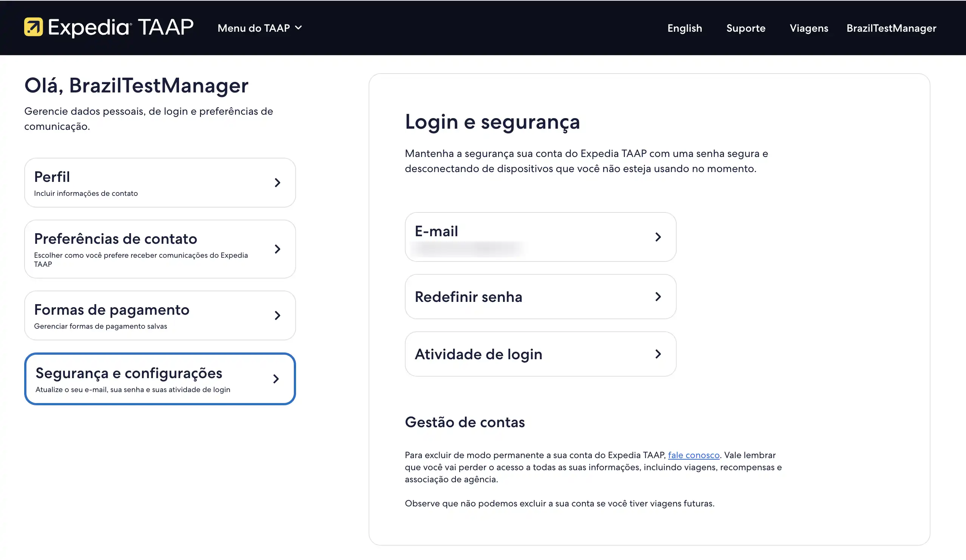Click the Expedia TAAP logo icon
The height and width of the screenshot is (560, 966).
pyautogui.click(x=33, y=27)
